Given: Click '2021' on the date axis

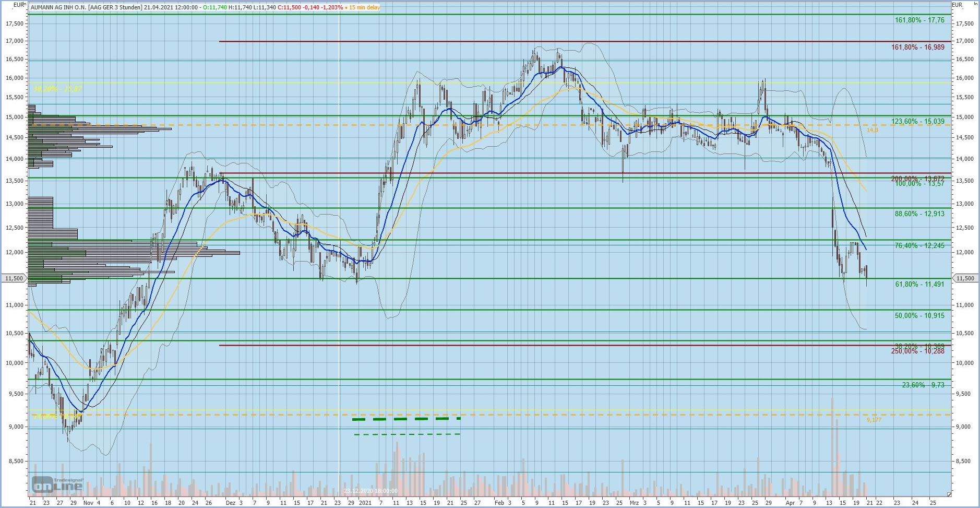Looking at the screenshot, I should (x=365, y=503).
